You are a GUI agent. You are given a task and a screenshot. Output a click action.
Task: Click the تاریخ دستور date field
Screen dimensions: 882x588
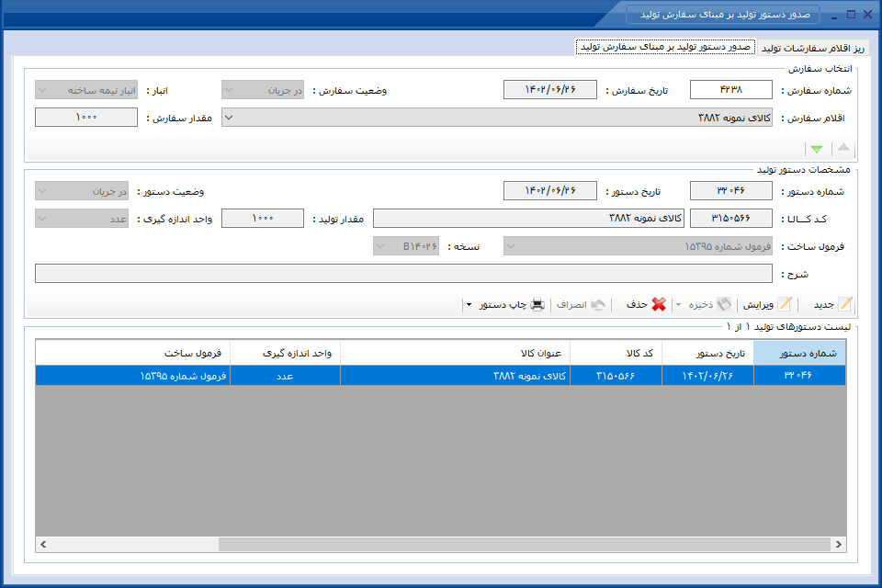coord(550,191)
